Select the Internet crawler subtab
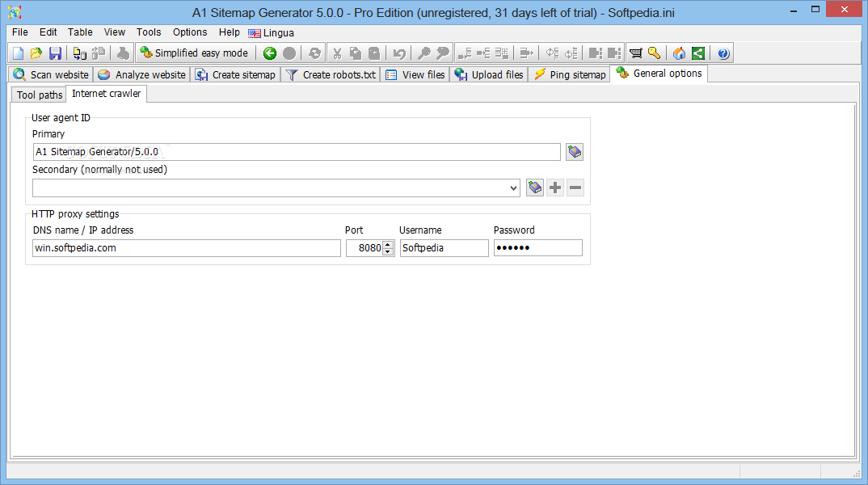 107,94
